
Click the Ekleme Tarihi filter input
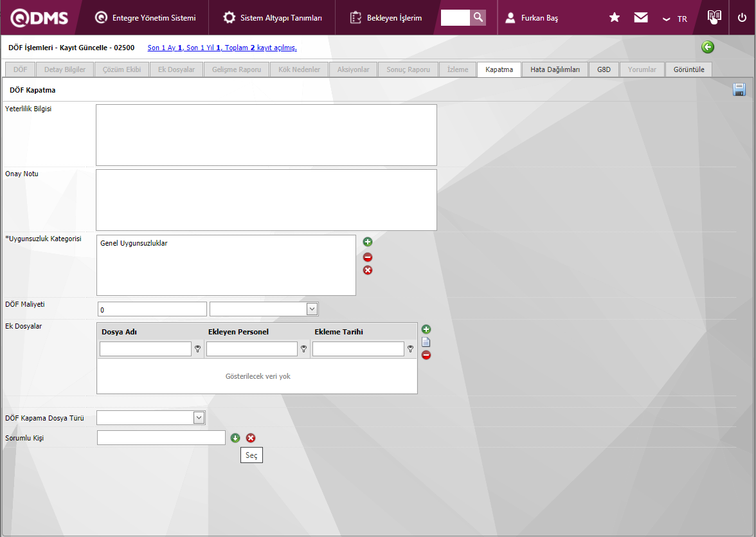pyautogui.click(x=357, y=349)
